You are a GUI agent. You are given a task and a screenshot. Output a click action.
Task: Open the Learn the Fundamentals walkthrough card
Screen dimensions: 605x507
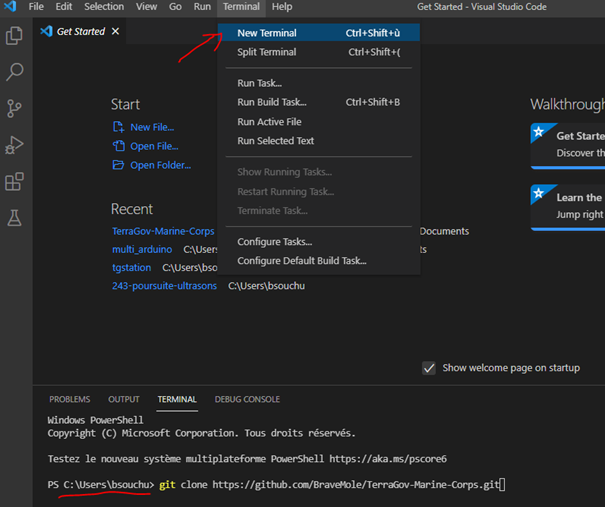tap(568, 207)
